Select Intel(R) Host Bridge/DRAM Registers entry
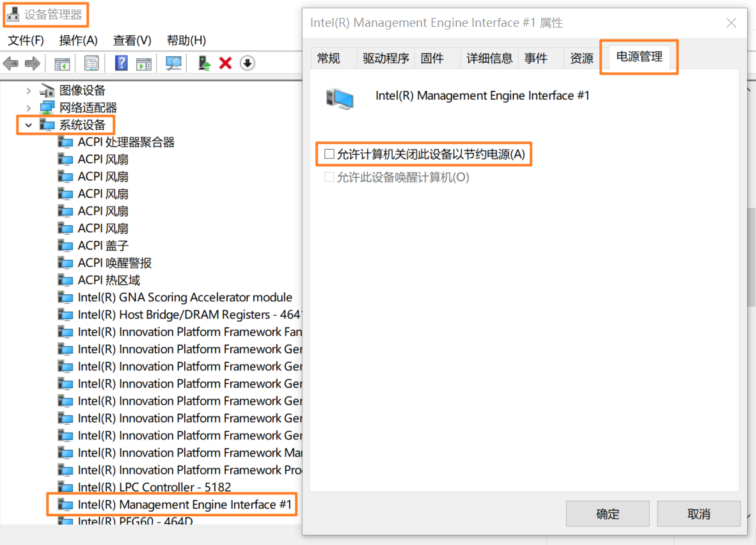 [x=189, y=315]
